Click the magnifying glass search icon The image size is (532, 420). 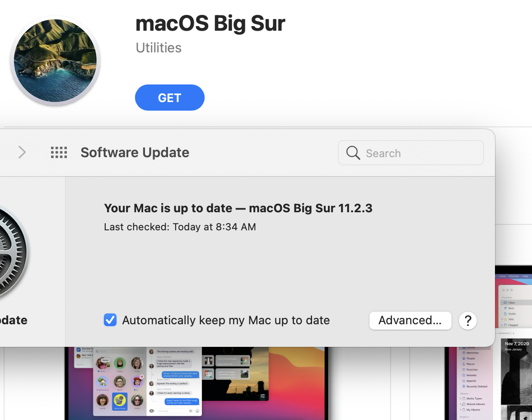click(x=353, y=153)
